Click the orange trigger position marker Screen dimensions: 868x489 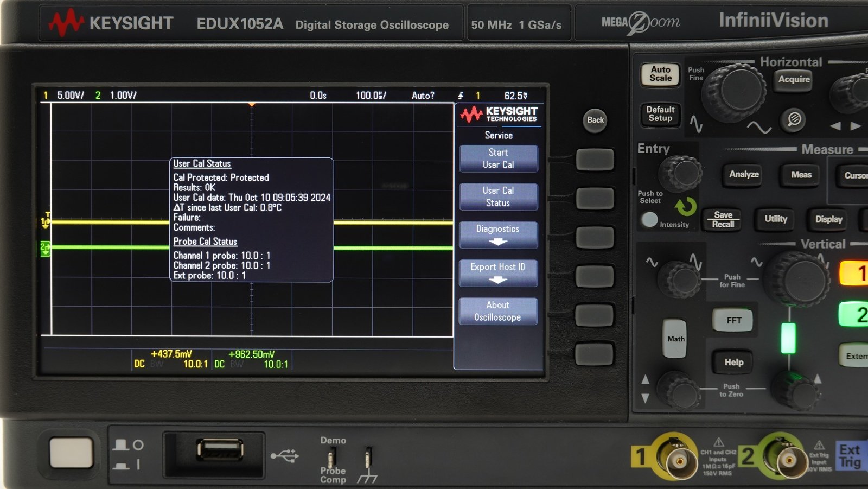(251, 104)
